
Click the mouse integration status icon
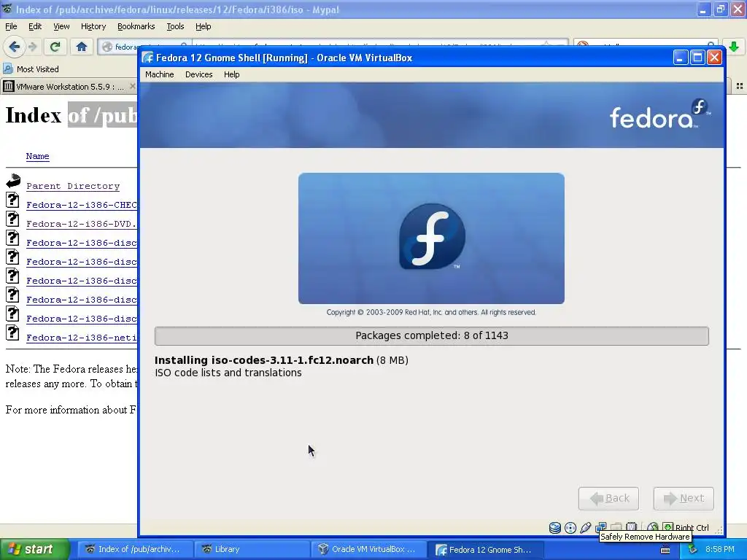pyautogui.click(x=653, y=526)
